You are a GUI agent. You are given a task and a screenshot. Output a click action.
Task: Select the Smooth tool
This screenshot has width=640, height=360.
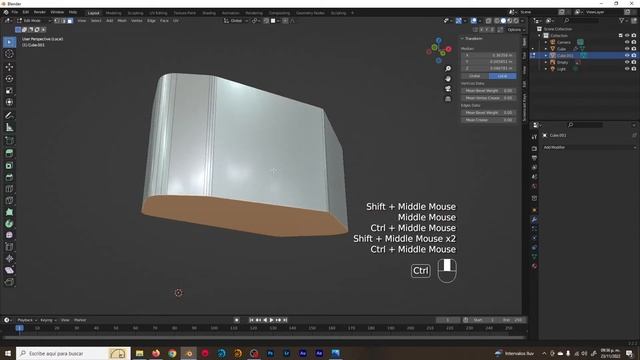9,236
